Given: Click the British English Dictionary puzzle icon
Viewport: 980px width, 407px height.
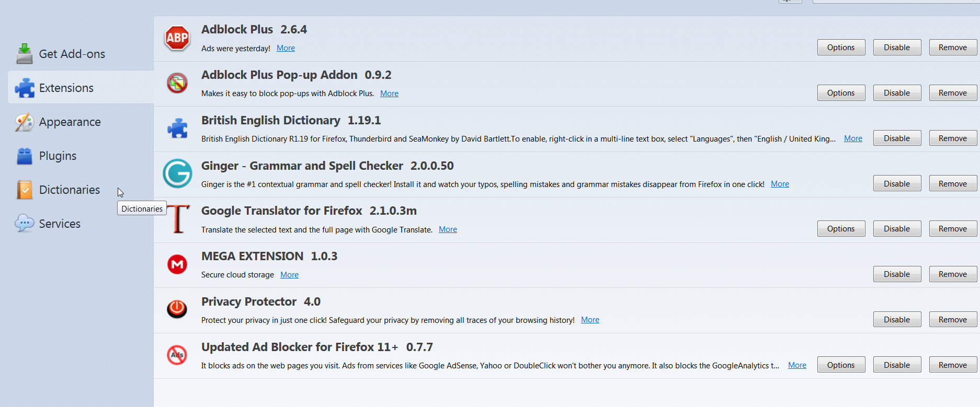Looking at the screenshot, I should click(x=177, y=129).
